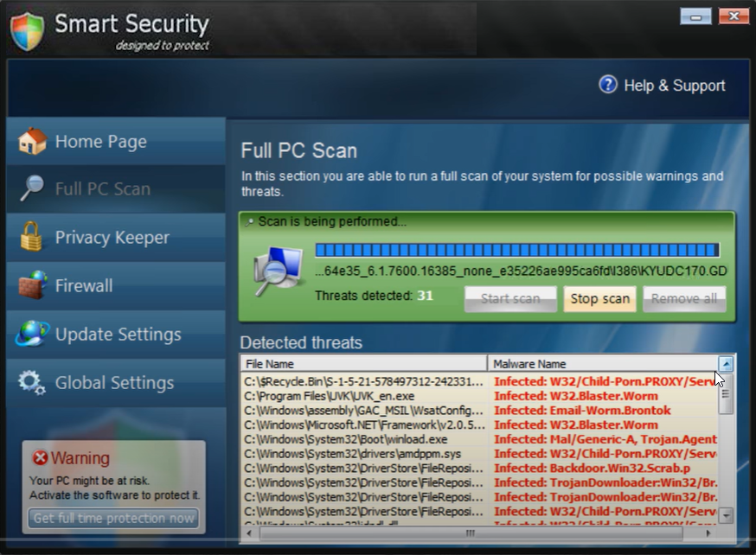Image resolution: width=756 pixels, height=555 pixels.
Task: Click the house icon beside Home Page
Action: tap(32, 141)
